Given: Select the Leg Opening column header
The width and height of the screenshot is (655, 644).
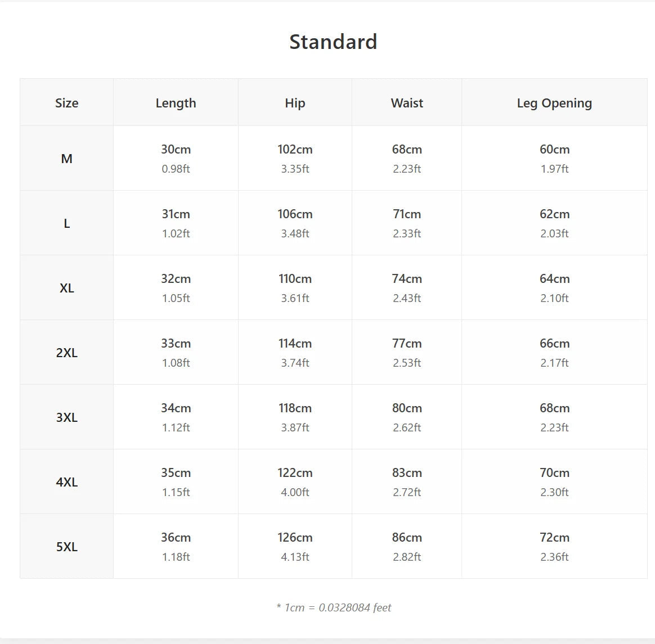Looking at the screenshot, I should coord(554,103).
